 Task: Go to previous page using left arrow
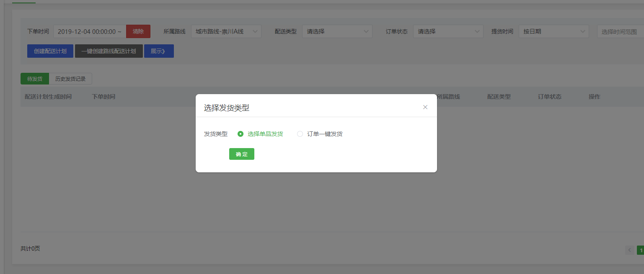tap(629, 250)
